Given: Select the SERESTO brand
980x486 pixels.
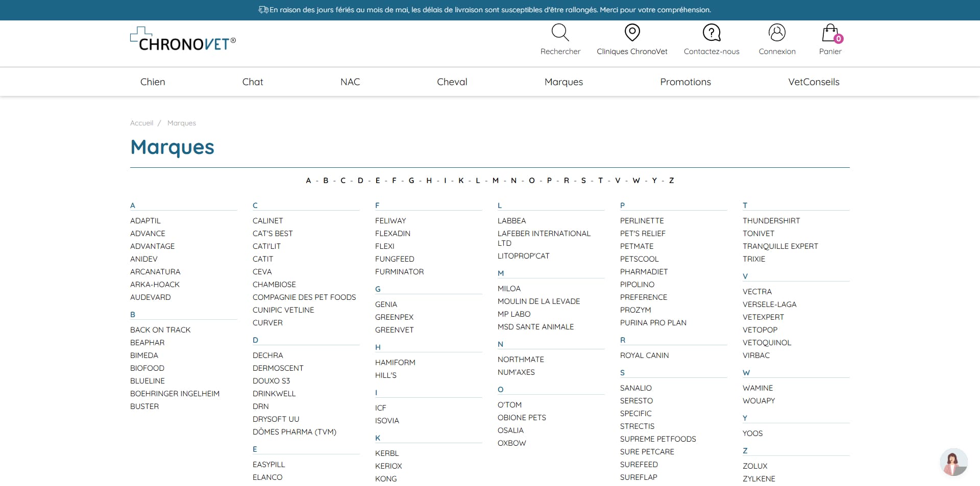Looking at the screenshot, I should click(x=636, y=401).
